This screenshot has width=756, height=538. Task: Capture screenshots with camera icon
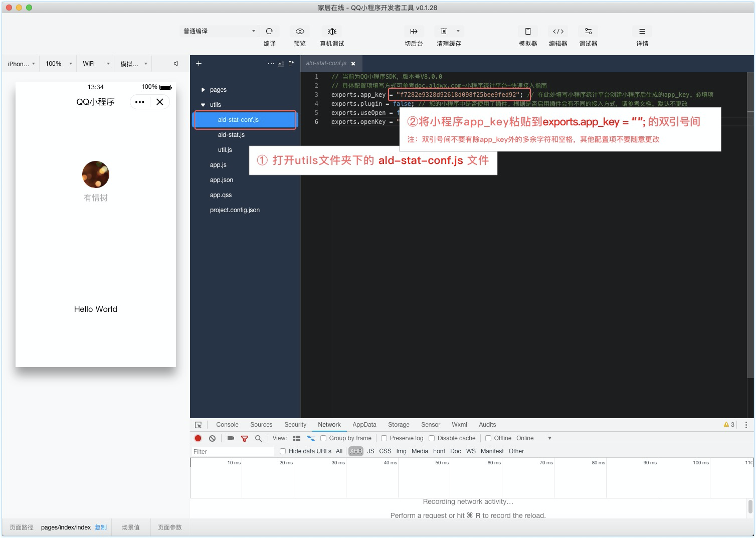pos(231,438)
